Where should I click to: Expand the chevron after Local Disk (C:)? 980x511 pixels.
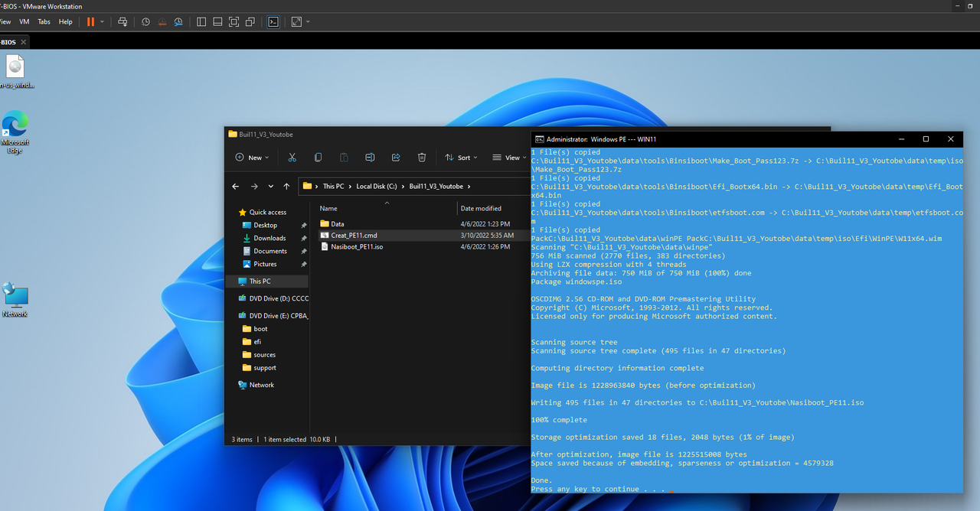[403, 186]
